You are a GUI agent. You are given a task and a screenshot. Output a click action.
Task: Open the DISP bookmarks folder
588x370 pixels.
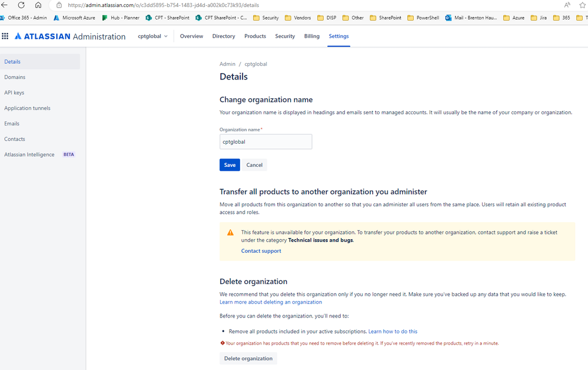[327, 18]
